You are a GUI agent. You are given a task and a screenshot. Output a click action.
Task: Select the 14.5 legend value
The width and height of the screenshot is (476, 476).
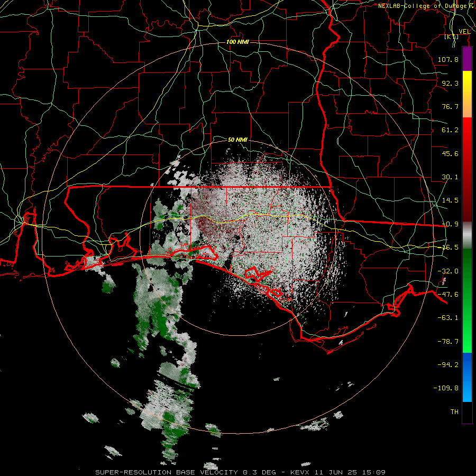coord(450,200)
